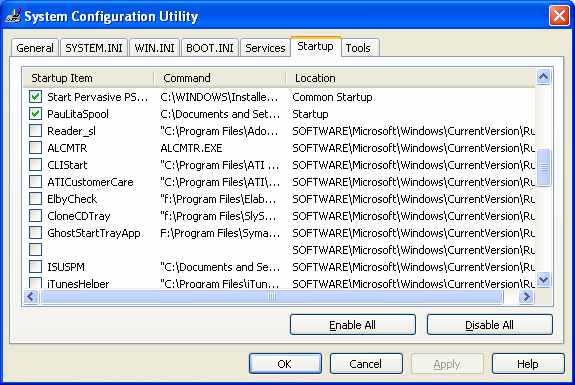The width and height of the screenshot is (575, 385).
Task: Click the Cancel button
Action: pos(366,364)
